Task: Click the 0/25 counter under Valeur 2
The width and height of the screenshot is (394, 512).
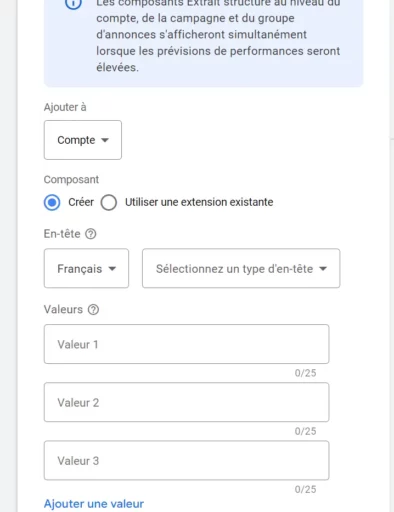Action: coord(305,431)
